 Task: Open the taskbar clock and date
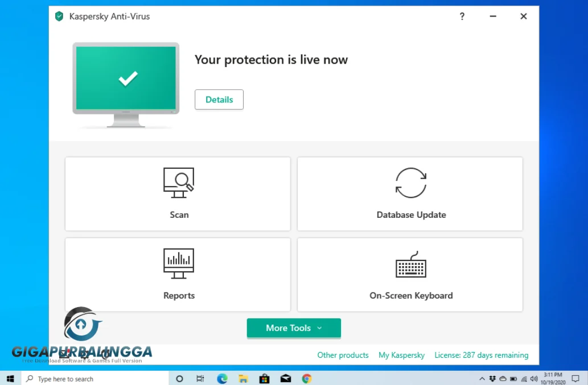553,379
